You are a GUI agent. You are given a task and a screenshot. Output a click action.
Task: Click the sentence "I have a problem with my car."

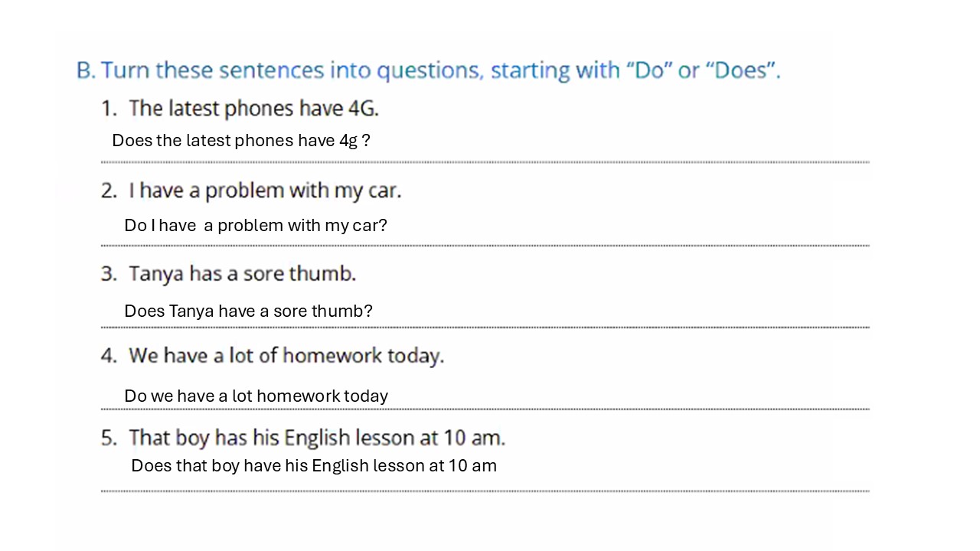click(264, 191)
